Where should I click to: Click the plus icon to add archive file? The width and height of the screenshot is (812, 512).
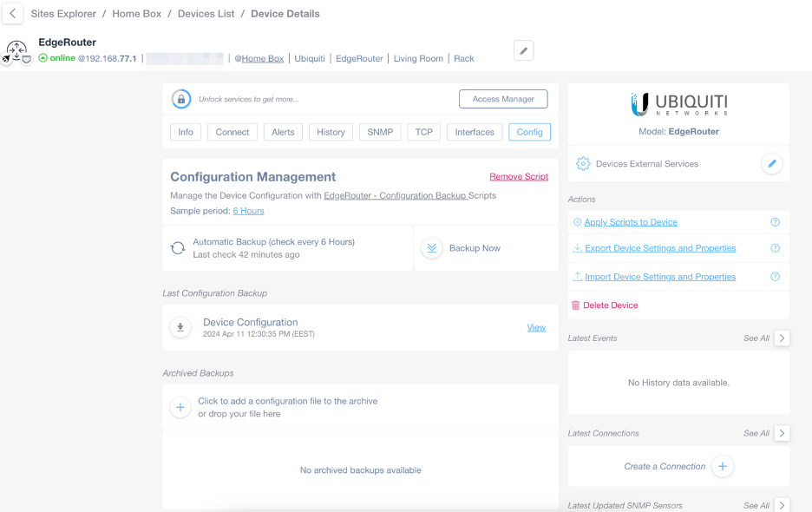coord(180,407)
